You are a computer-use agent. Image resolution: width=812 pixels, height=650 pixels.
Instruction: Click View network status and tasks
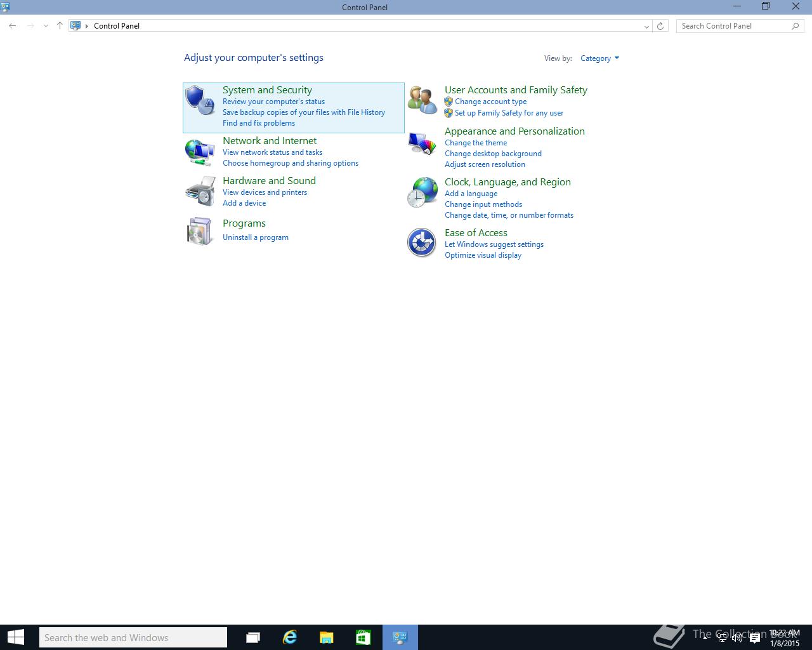tap(272, 152)
